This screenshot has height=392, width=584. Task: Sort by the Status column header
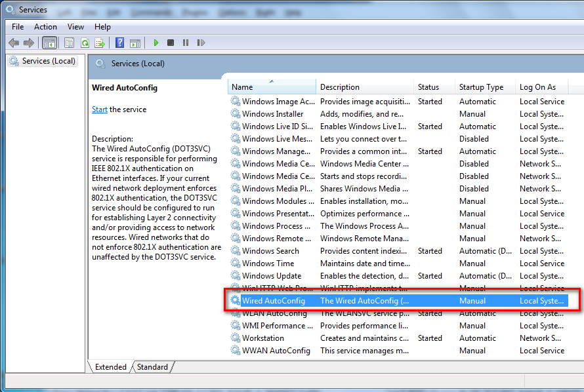[434, 87]
